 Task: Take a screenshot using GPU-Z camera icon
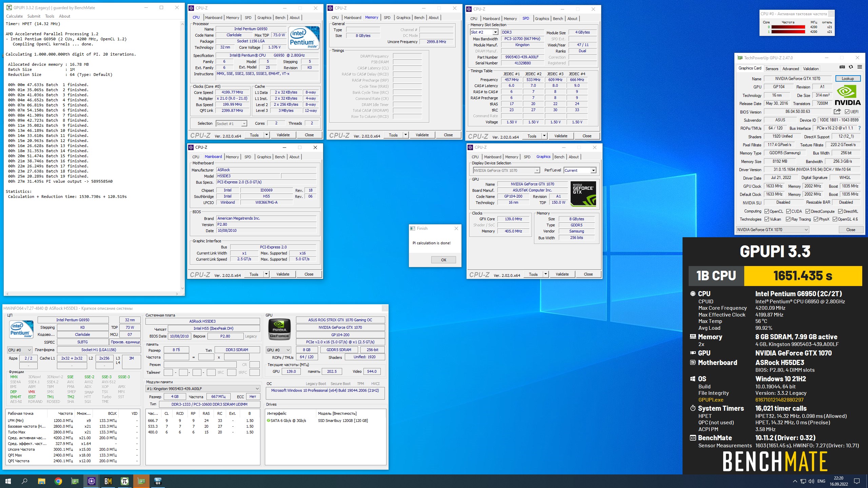click(842, 67)
